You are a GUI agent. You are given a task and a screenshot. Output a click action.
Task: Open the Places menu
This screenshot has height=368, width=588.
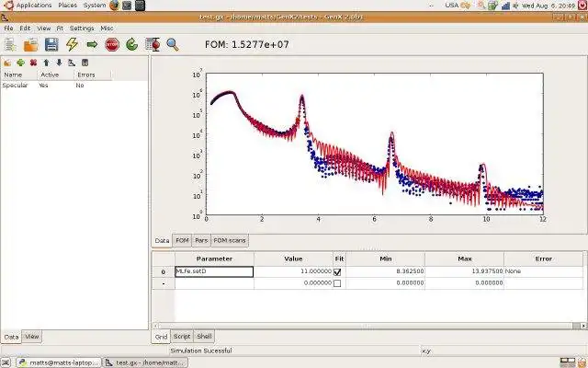(67, 6)
